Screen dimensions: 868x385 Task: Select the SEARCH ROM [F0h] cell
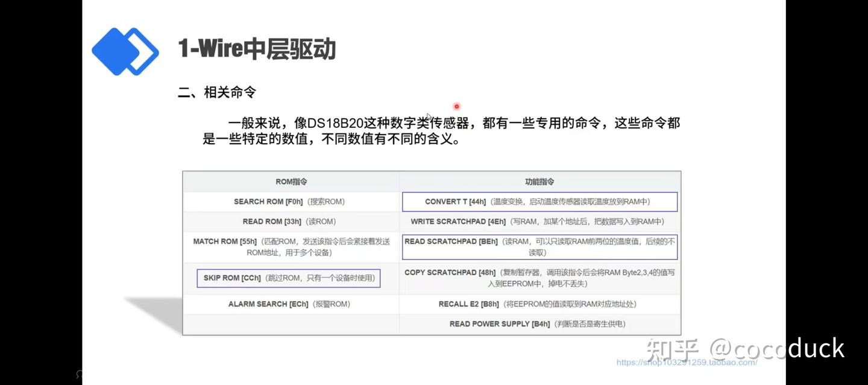(291, 202)
